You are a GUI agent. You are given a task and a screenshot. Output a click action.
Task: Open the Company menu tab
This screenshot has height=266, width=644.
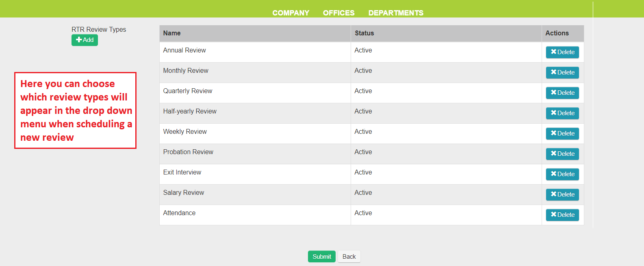tap(291, 13)
